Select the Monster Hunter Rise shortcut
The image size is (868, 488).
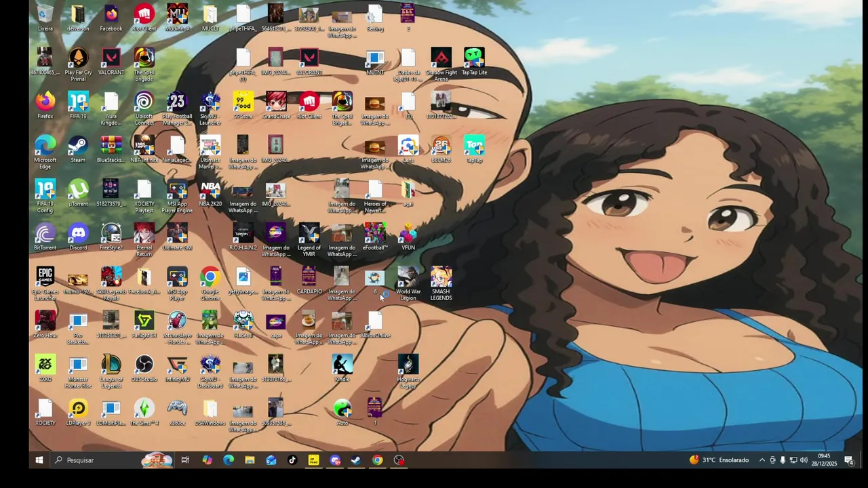[x=78, y=372]
